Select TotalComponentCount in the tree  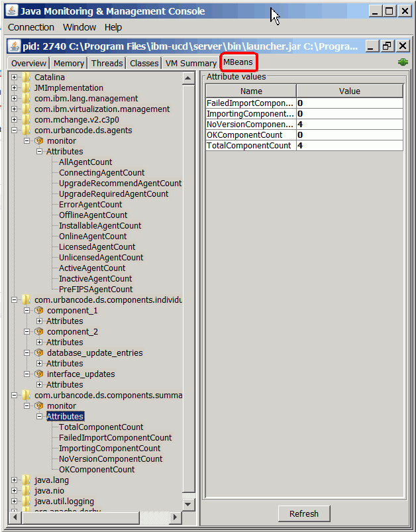pyautogui.click(x=101, y=427)
